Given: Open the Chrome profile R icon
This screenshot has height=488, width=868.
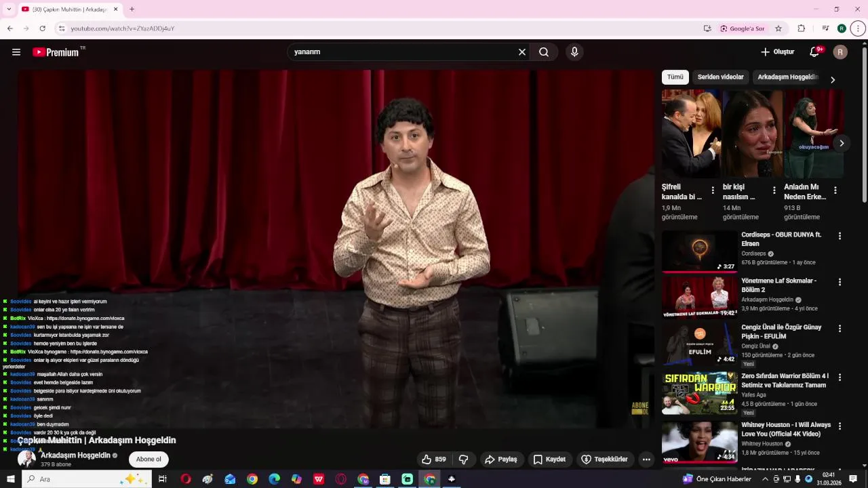Looking at the screenshot, I should click(x=842, y=28).
